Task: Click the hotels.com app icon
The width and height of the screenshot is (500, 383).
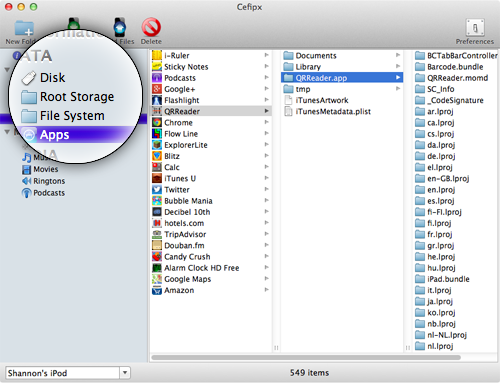Action: [157, 223]
